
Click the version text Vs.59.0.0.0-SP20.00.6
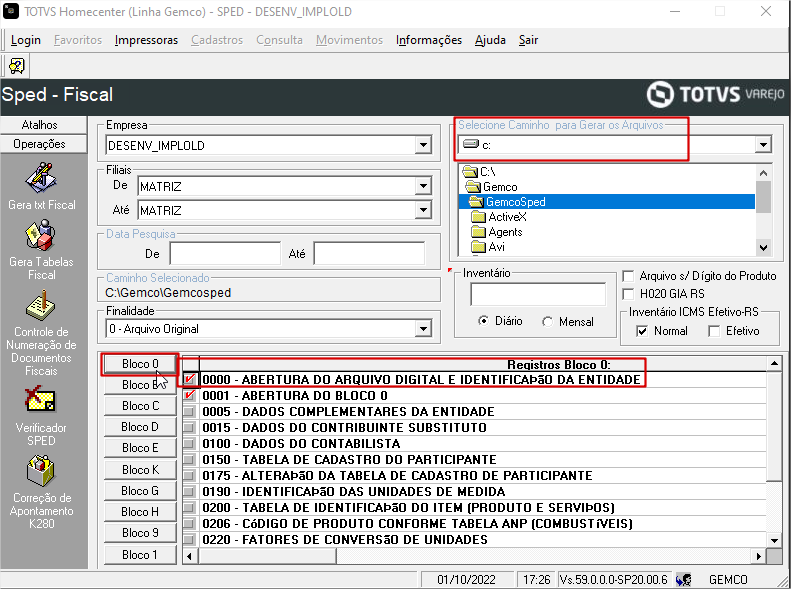(613, 579)
